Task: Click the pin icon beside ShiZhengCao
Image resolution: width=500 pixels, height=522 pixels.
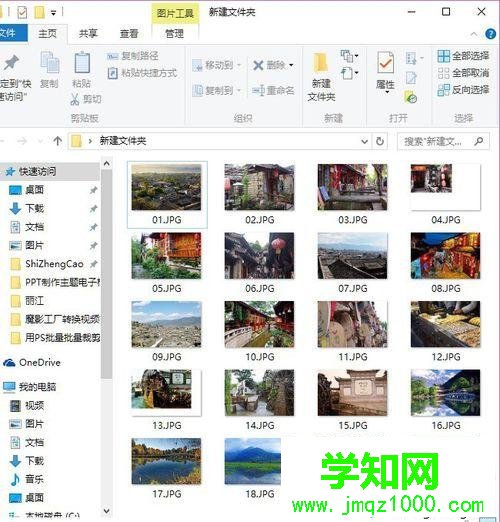Action: click(x=94, y=264)
